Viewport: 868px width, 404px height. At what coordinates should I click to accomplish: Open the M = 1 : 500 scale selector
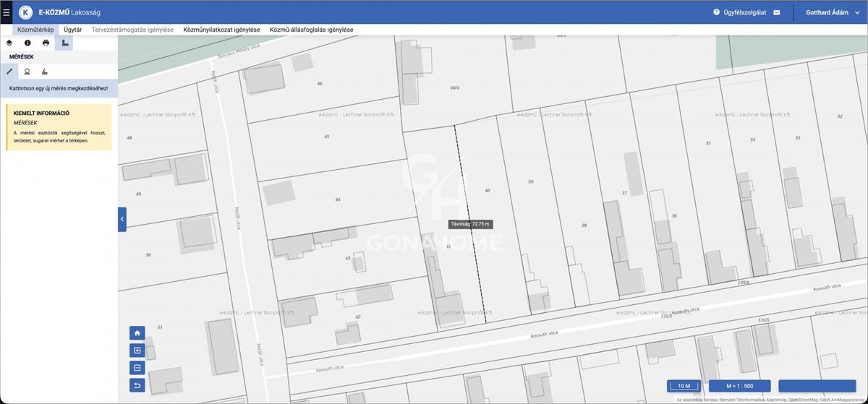click(739, 386)
